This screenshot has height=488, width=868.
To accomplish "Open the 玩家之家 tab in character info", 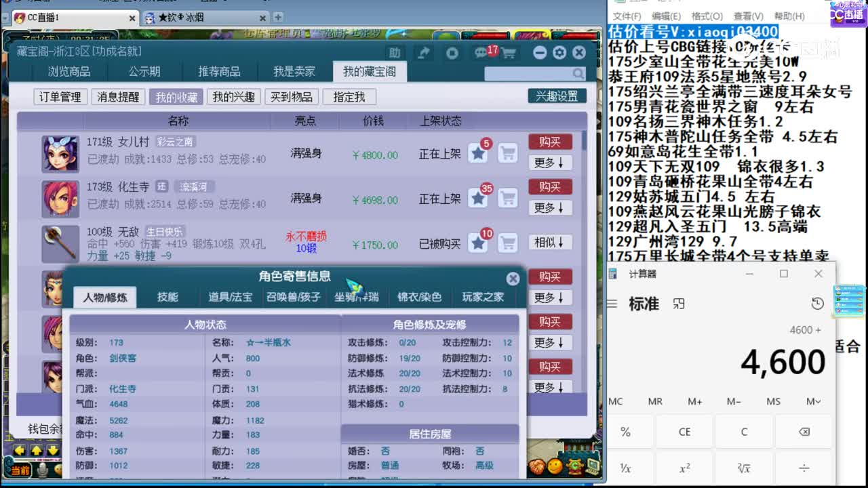I will click(483, 297).
